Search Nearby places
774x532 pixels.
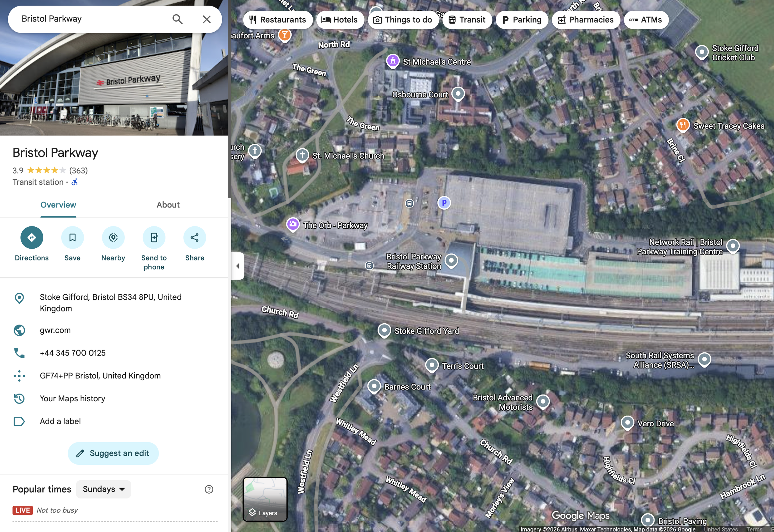coord(113,244)
